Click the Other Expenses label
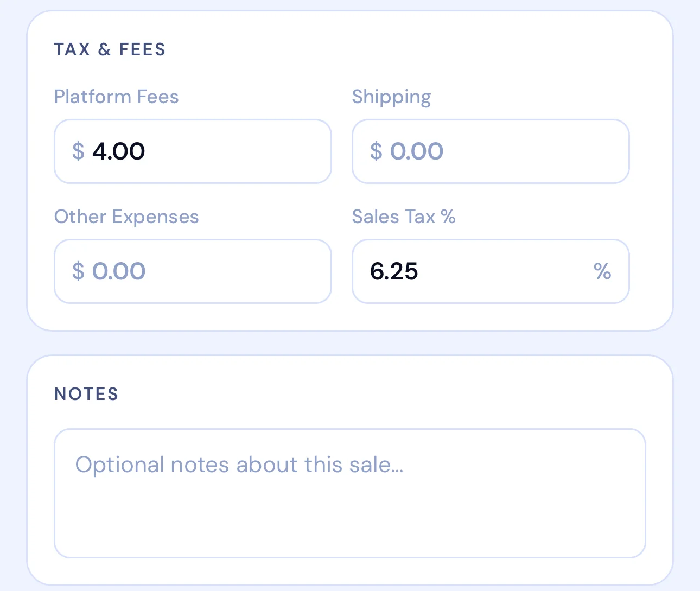This screenshot has height=591, width=700. tap(126, 217)
